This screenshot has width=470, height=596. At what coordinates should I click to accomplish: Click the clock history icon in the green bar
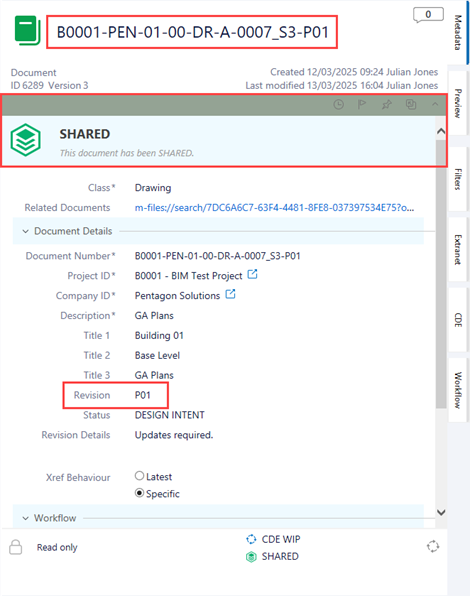coord(339,105)
